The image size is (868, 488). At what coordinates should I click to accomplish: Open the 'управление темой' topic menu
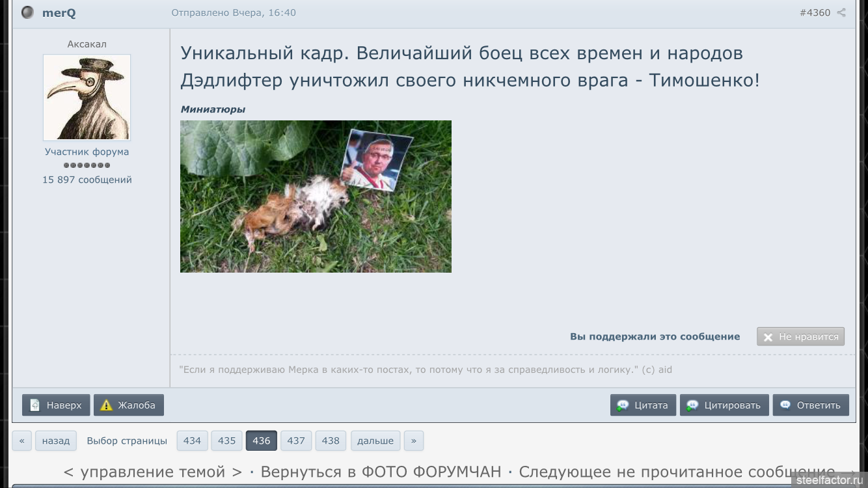pyautogui.click(x=153, y=472)
